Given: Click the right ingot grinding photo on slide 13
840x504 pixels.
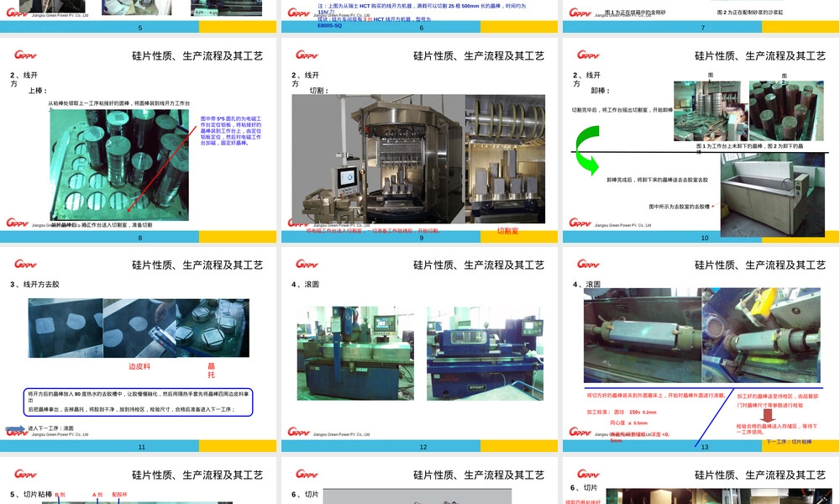Looking at the screenshot, I should click(761, 336).
